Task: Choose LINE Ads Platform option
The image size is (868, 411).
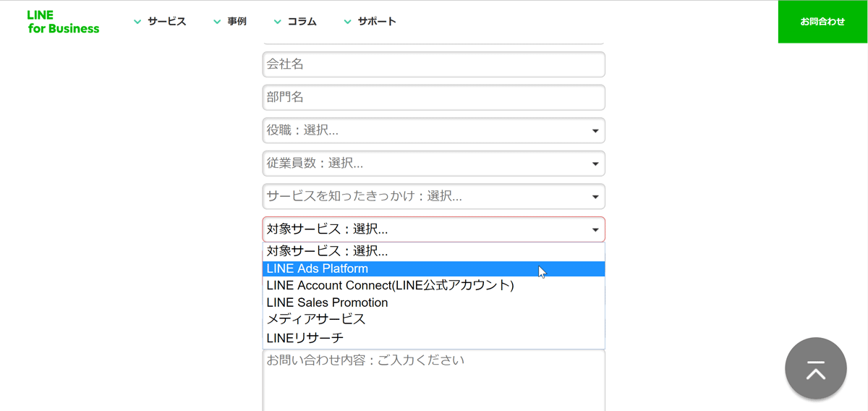Action: point(434,268)
